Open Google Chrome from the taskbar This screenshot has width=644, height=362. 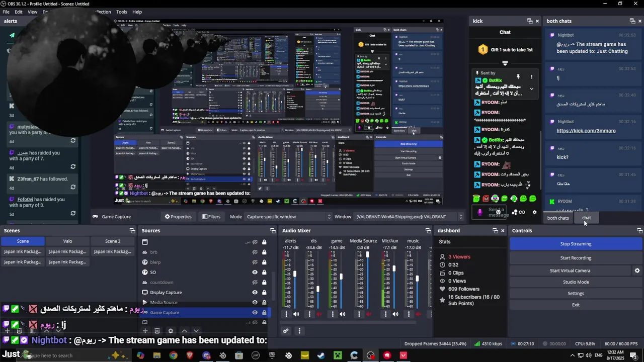pyautogui.click(x=173, y=355)
